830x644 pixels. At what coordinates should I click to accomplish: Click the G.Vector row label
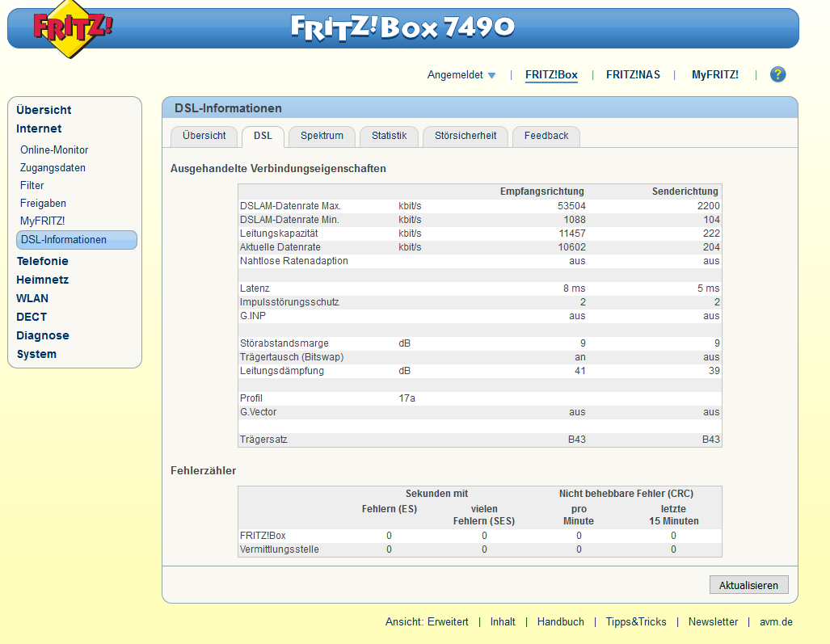click(258, 412)
